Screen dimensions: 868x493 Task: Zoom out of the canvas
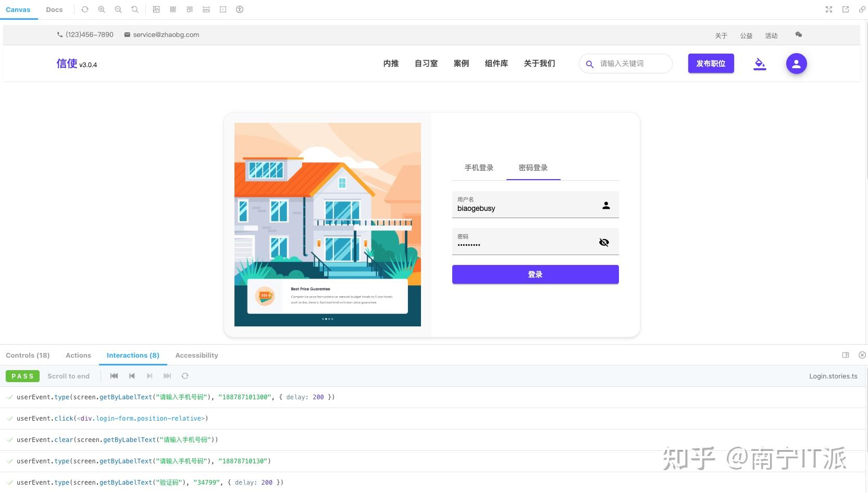[118, 9]
